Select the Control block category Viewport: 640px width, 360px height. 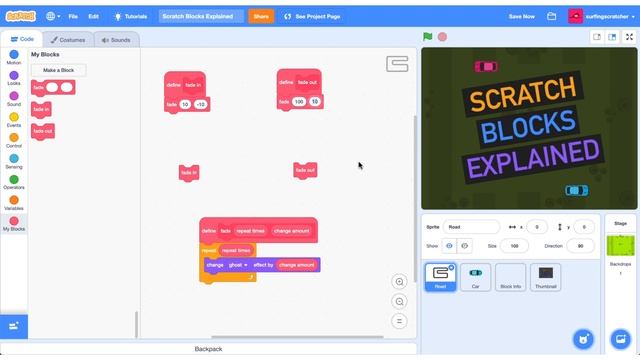click(x=14, y=140)
